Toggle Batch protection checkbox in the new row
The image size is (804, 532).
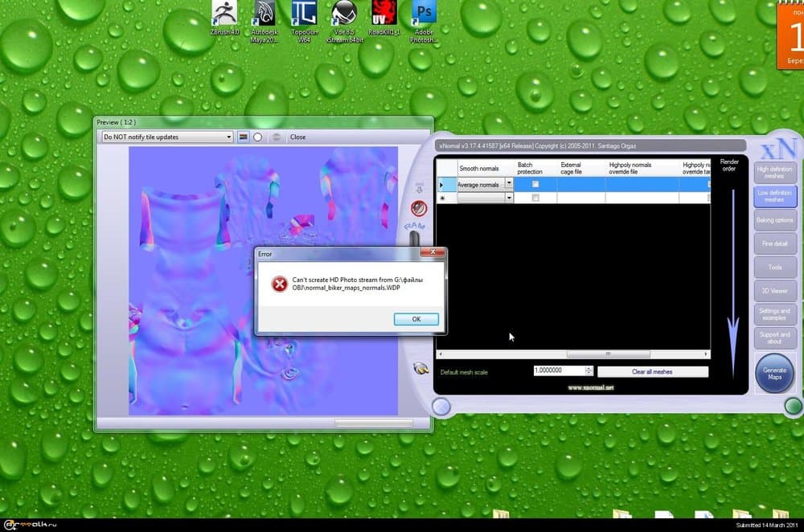coord(535,198)
